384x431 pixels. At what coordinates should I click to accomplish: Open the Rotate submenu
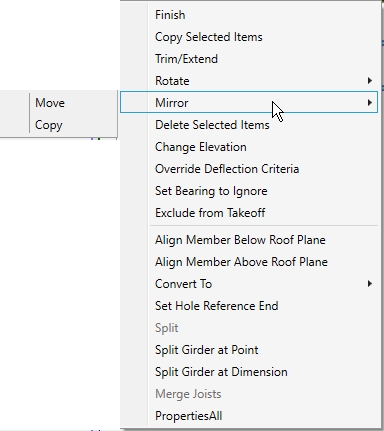point(249,81)
